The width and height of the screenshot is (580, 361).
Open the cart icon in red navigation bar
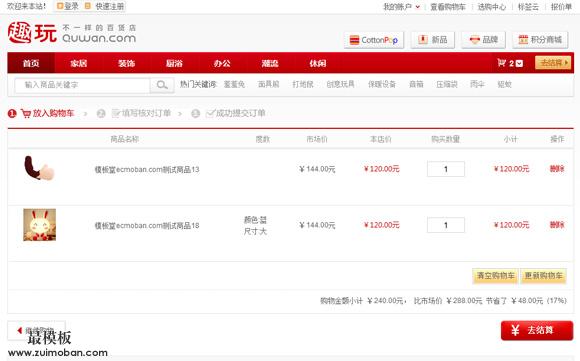click(x=502, y=63)
